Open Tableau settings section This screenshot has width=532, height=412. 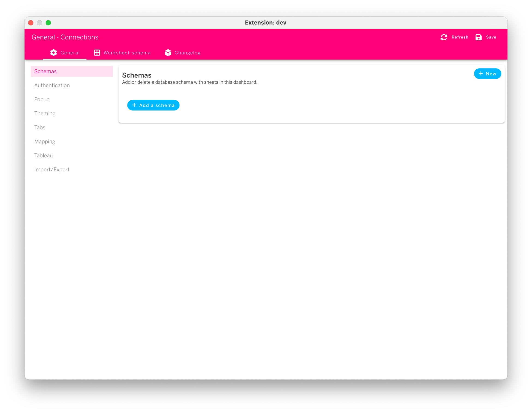[43, 155]
